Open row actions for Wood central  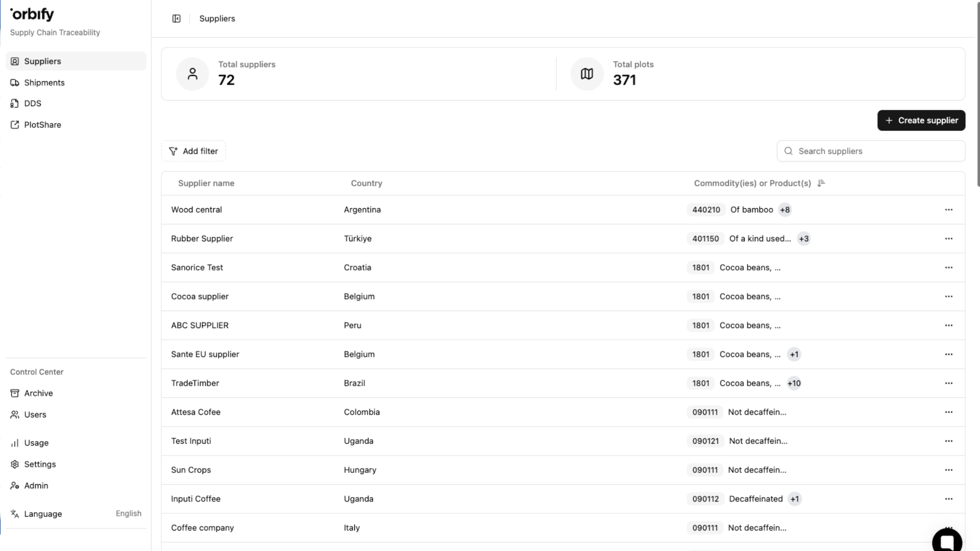(948, 210)
